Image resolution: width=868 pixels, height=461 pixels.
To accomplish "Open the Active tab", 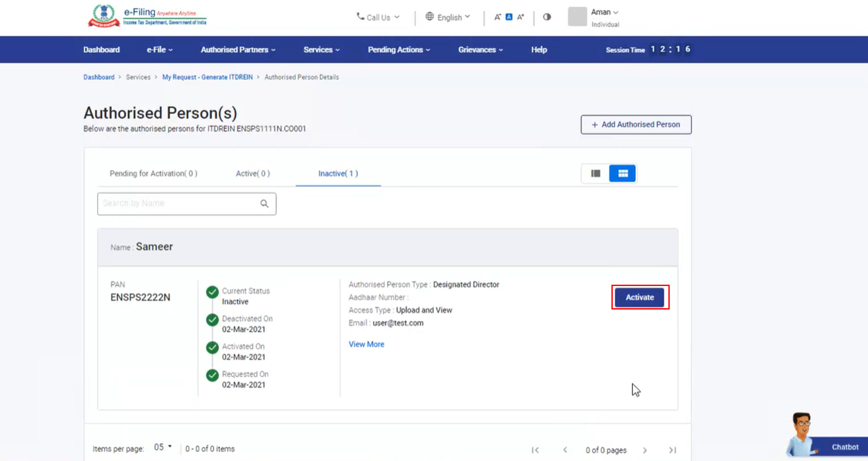I will (x=253, y=174).
